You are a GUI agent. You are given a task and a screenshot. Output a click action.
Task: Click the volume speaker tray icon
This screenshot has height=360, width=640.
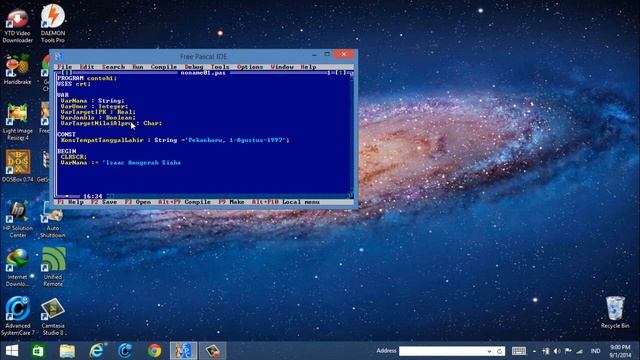(557, 351)
